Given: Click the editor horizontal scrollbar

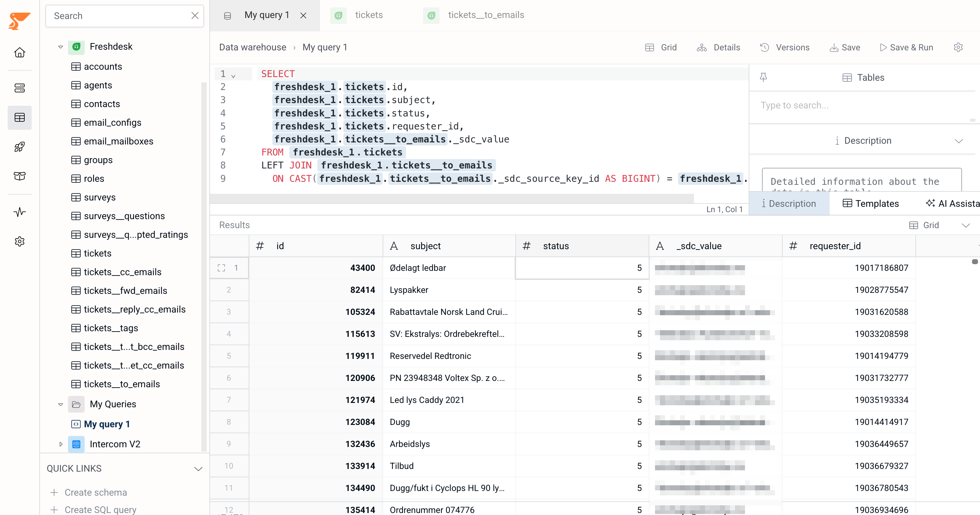Looking at the screenshot, I should [x=452, y=198].
